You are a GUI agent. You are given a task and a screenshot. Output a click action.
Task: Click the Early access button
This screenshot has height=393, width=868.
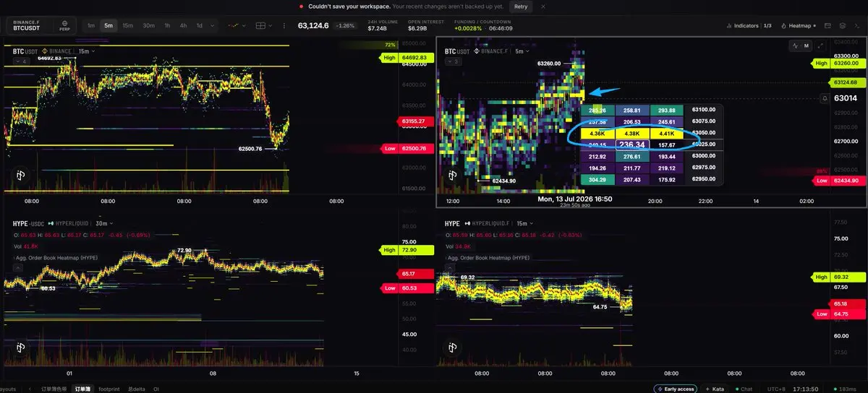[x=676, y=389]
